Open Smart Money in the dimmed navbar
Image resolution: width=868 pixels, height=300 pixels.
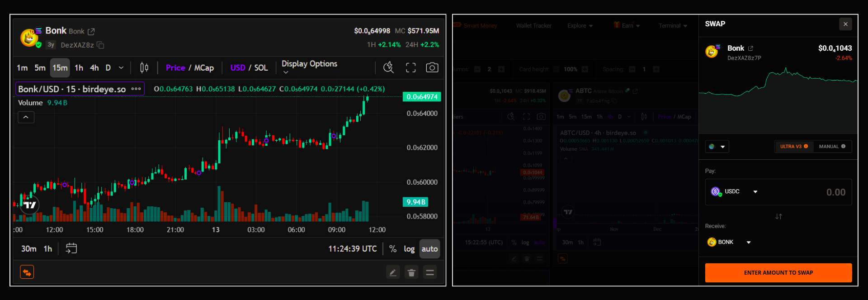click(x=480, y=26)
